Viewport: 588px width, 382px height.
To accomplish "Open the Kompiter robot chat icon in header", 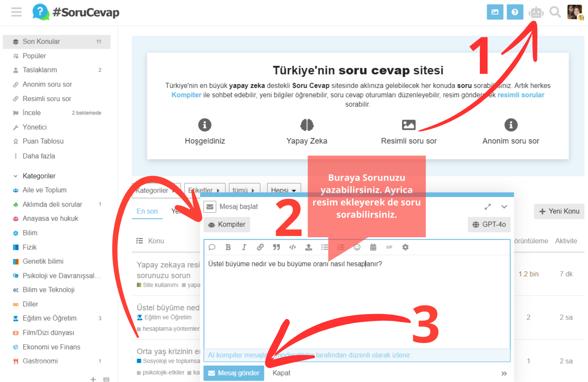I will tap(535, 12).
